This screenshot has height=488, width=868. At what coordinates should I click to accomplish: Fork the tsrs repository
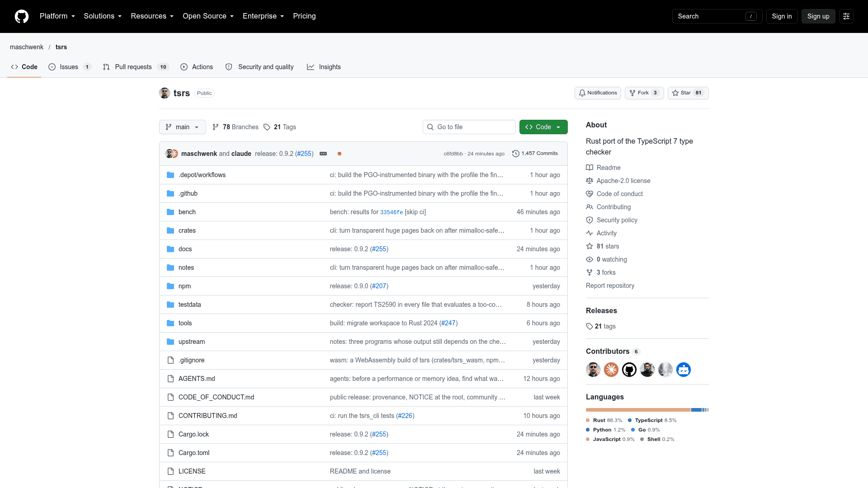(644, 93)
